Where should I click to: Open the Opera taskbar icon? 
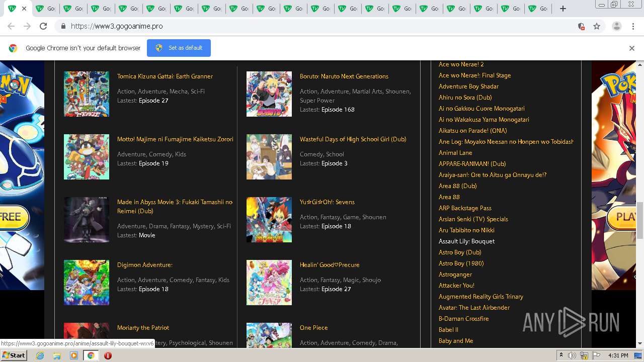(x=108, y=355)
